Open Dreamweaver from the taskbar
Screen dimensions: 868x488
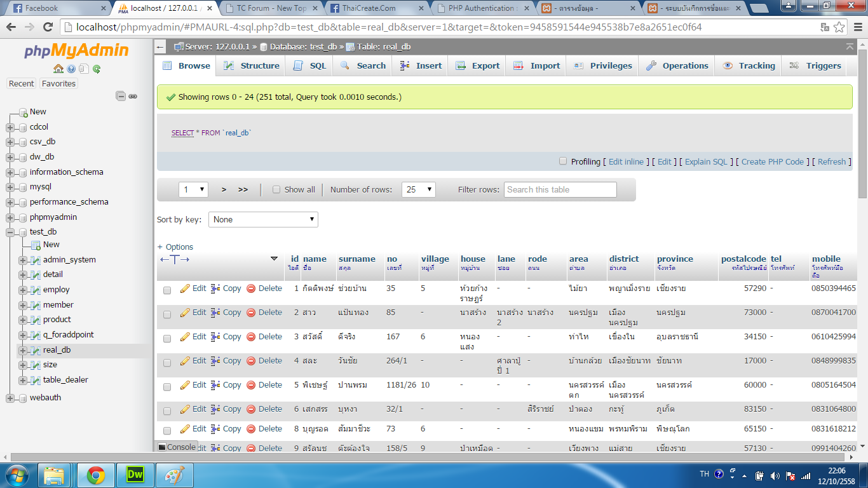point(135,475)
